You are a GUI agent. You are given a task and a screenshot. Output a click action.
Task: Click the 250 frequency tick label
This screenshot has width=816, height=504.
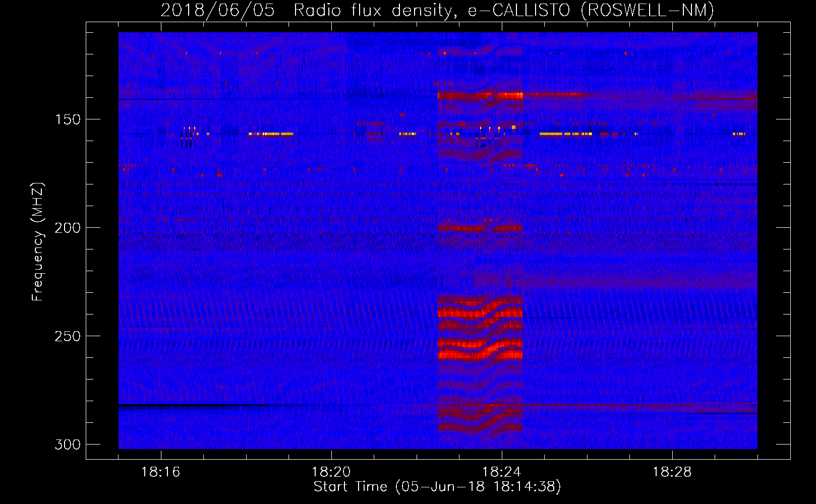click(68, 336)
